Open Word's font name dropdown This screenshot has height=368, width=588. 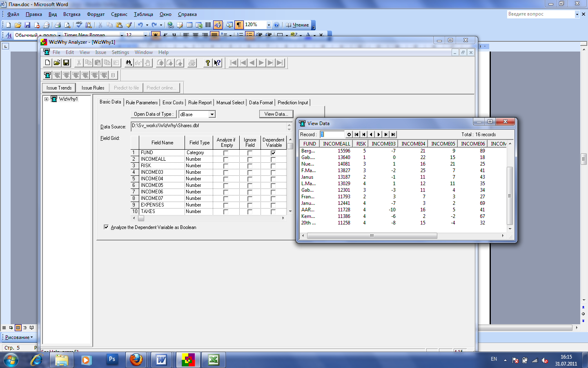coord(122,35)
